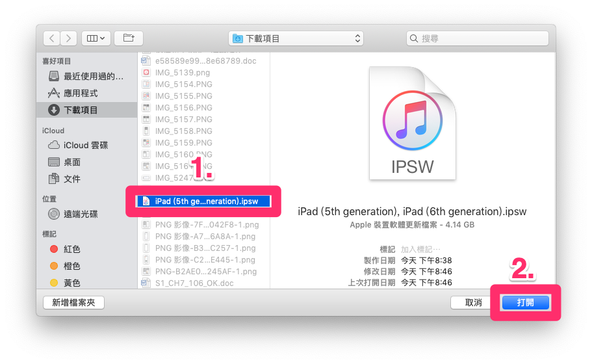Click the e58589e99 doc file icon
Viewport: 592px width, 364px height.
(146, 60)
